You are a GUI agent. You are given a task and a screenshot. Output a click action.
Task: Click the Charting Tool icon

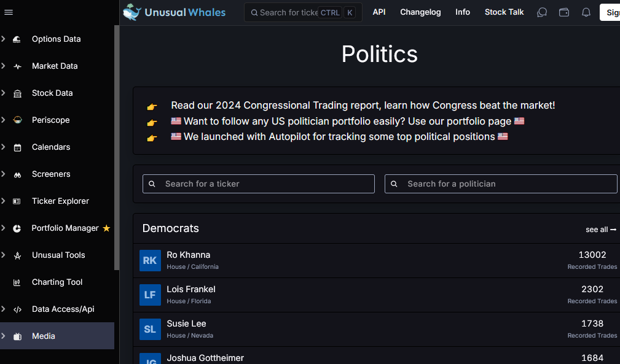click(x=17, y=282)
